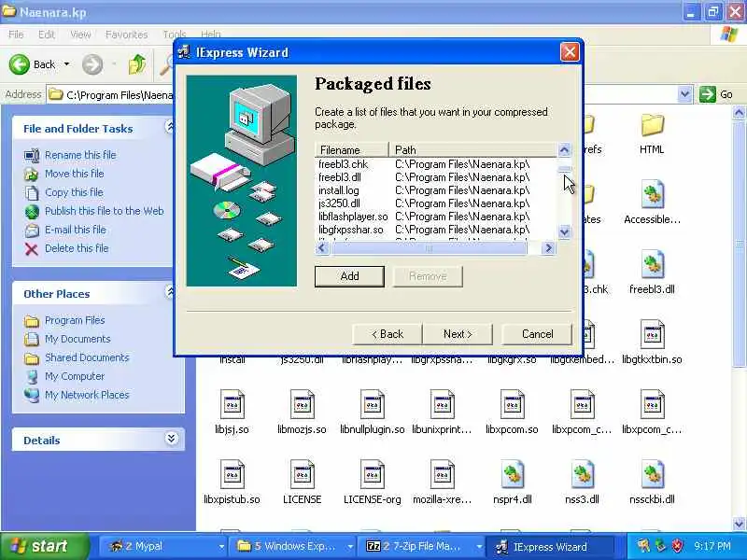The width and height of the screenshot is (747, 560).
Task: Click Explorer Back toolbar button
Action: click(x=33, y=64)
